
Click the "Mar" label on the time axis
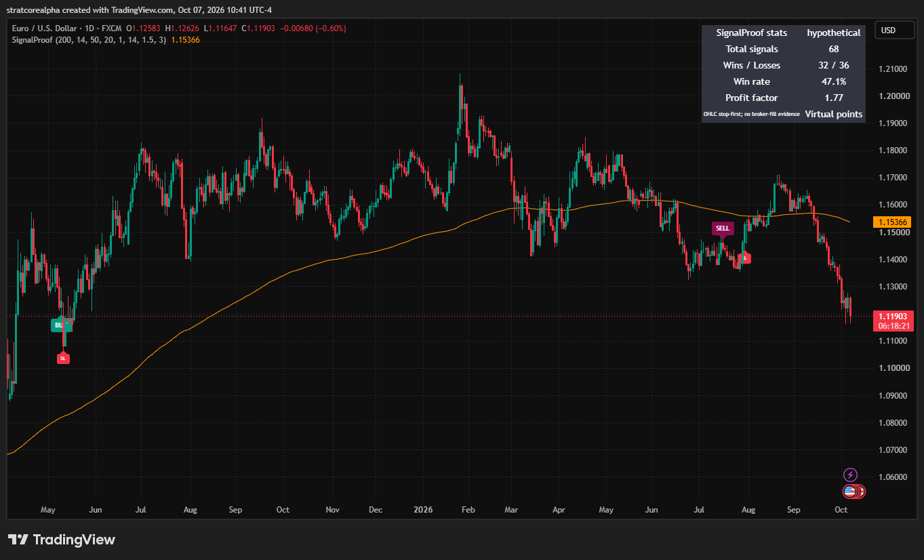click(x=512, y=509)
